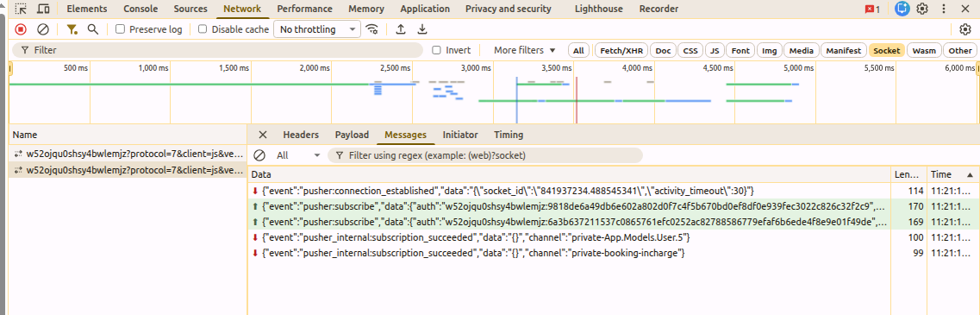
Task: Select subscribe message with auth 9818de6a49db6e
Action: coord(570,206)
